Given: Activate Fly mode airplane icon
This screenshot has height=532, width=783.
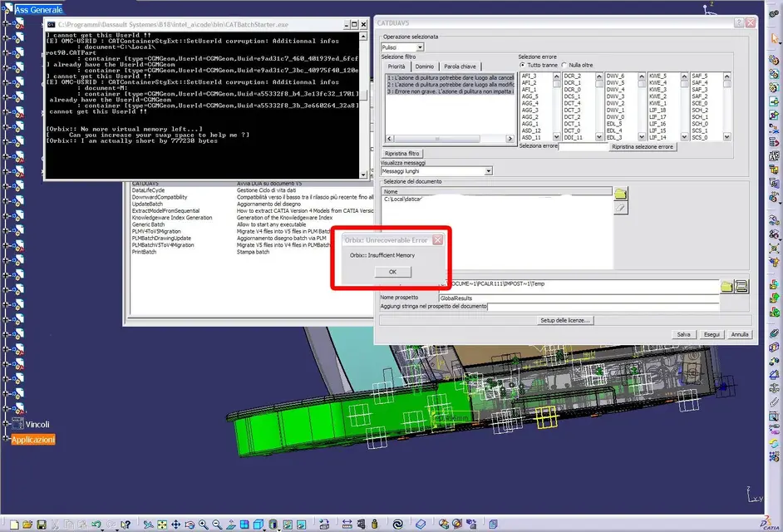Looking at the screenshot, I should coord(148,524).
